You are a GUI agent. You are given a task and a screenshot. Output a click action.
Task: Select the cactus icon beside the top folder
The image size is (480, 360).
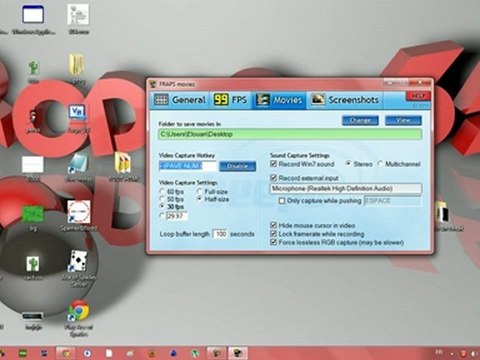pyautogui.click(x=33, y=68)
